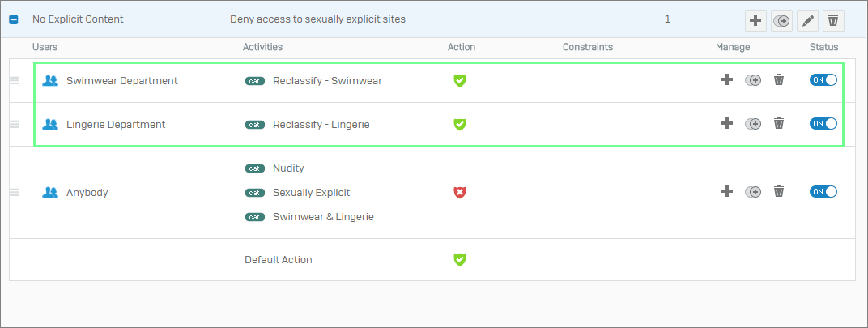868x328 pixels.
Task: Disable the Anybody rule status switch
Action: coord(823,192)
